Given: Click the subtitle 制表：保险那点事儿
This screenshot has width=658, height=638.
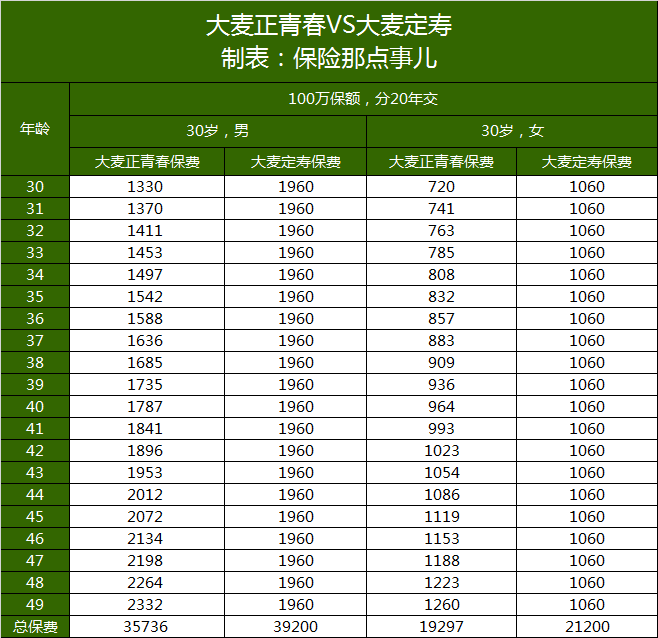Looking at the screenshot, I should tap(329, 58).
